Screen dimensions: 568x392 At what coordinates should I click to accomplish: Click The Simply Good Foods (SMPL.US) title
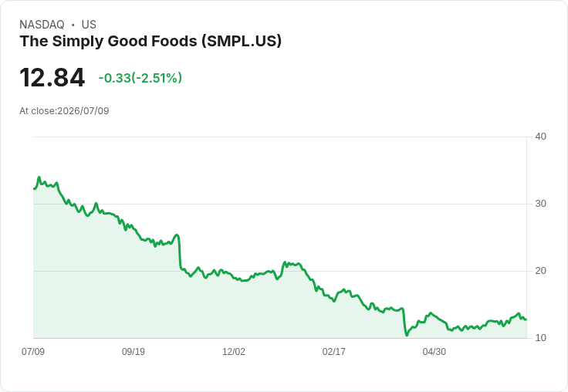pos(150,41)
